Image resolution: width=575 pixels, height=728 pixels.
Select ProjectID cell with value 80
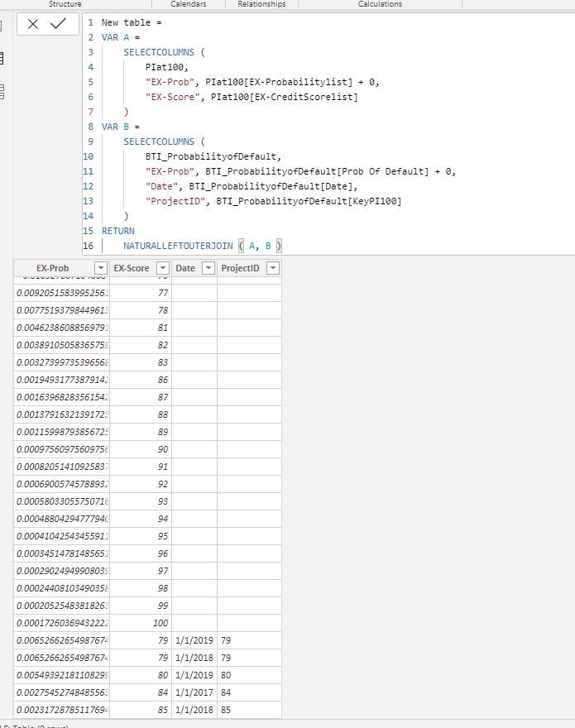(x=249, y=675)
